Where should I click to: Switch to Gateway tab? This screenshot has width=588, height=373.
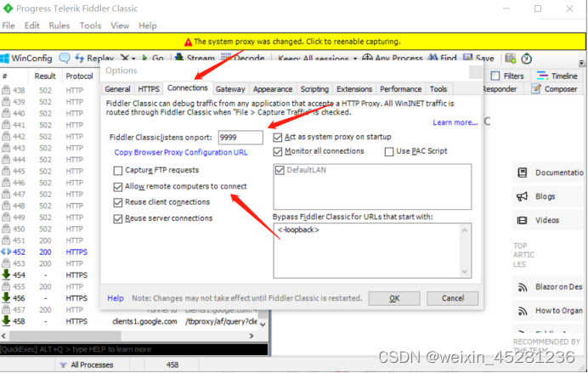coord(230,89)
